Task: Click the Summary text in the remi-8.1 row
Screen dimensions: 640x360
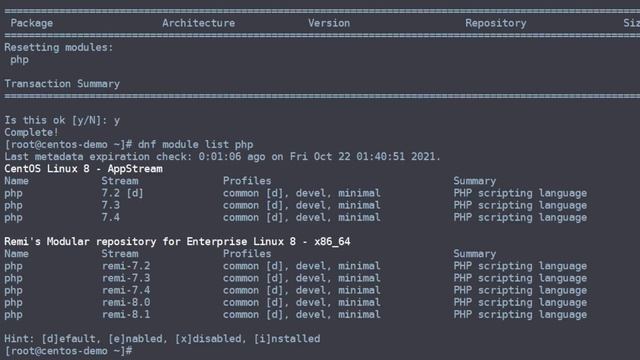Action: (520, 315)
